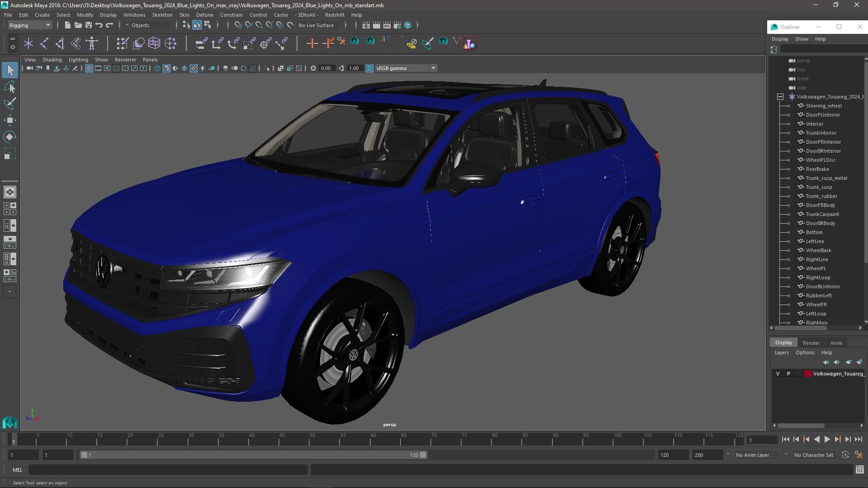Click the Play Backwards button
This screenshot has height=488, width=868.
coord(816,440)
